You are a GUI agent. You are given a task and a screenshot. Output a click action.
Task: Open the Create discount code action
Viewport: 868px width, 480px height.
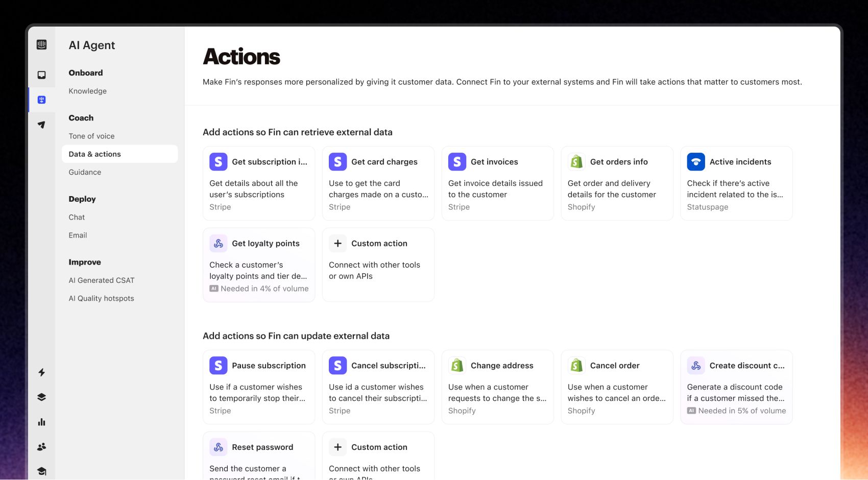(736, 387)
